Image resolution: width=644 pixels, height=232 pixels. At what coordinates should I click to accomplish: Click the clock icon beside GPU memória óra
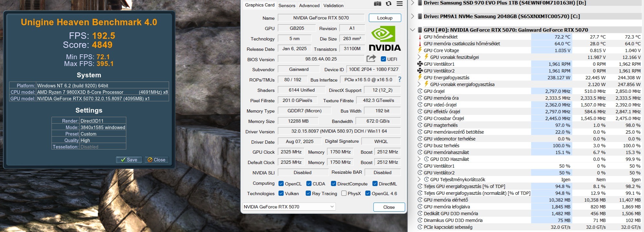coord(420,98)
